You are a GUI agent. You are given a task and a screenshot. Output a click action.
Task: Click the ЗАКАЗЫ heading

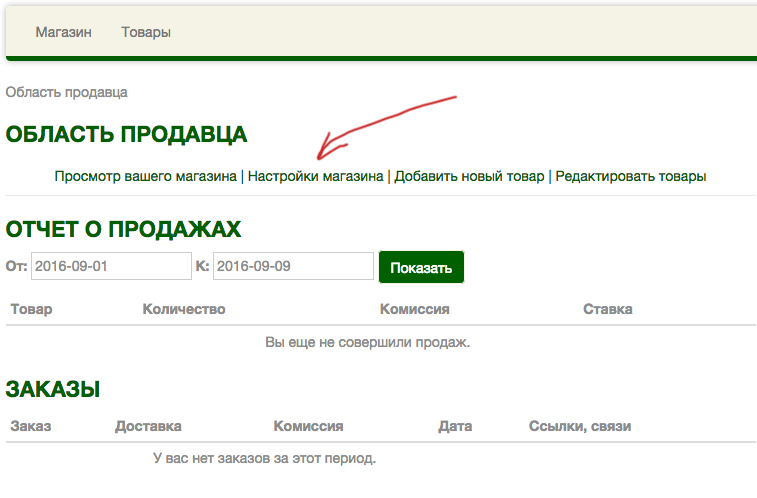click(53, 389)
